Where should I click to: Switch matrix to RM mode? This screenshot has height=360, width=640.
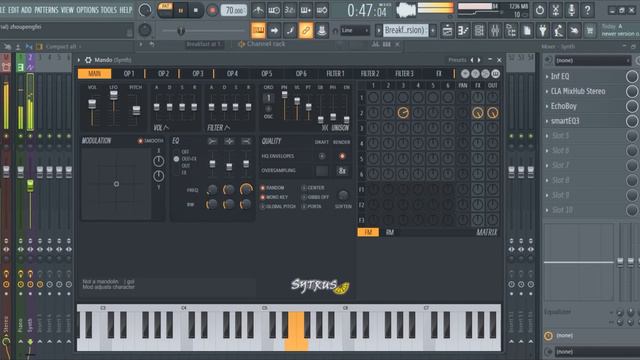pyautogui.click(x=390, y=232)
